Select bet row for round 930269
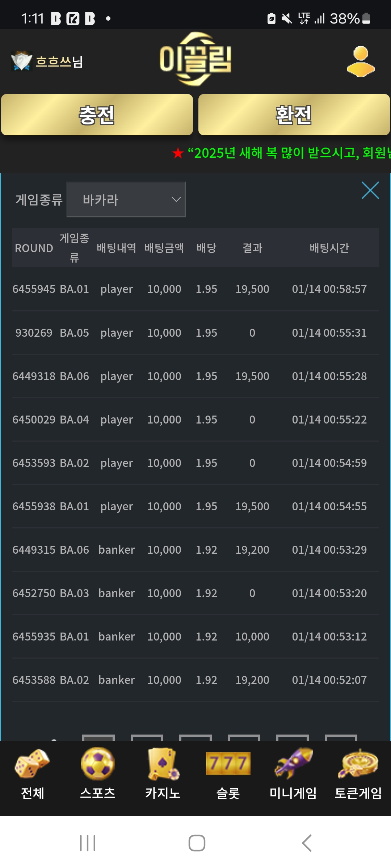The image size is (391, 868). pos(195,333)
